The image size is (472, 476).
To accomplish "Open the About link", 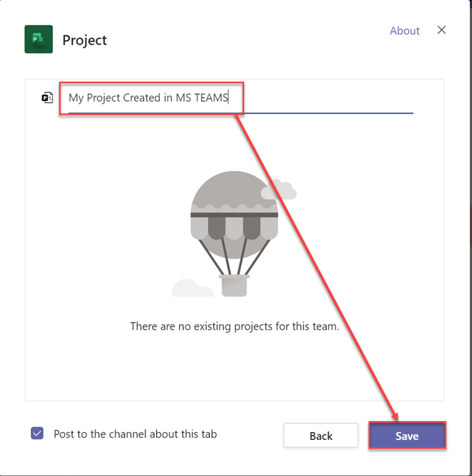I will [404, 30].
